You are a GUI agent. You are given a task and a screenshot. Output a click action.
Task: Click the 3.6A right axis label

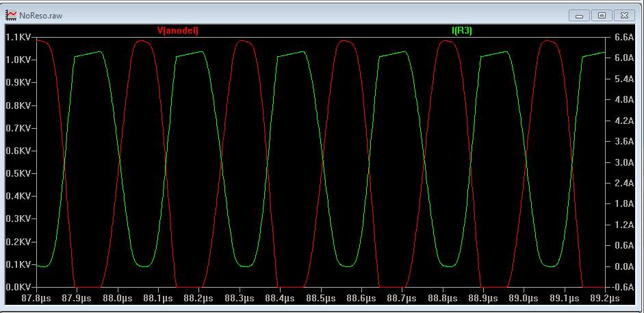click(623, 141)
